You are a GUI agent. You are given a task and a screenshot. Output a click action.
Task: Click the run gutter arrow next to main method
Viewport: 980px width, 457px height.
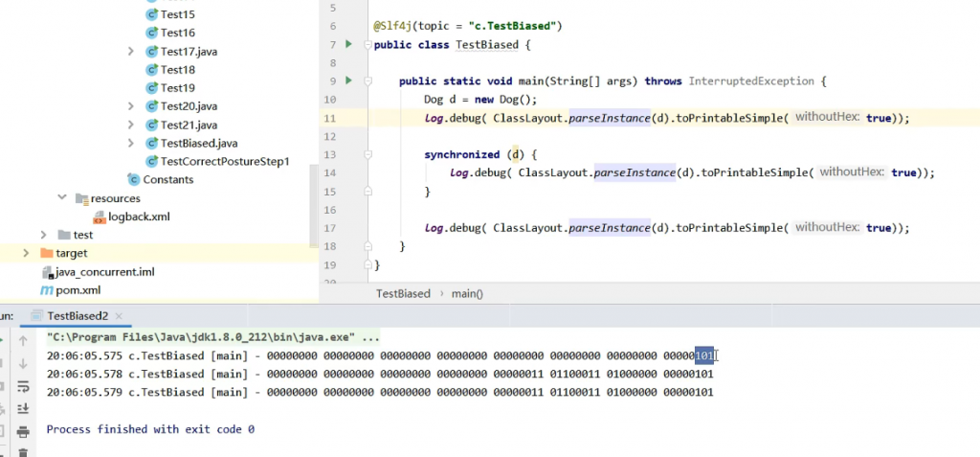348,80
